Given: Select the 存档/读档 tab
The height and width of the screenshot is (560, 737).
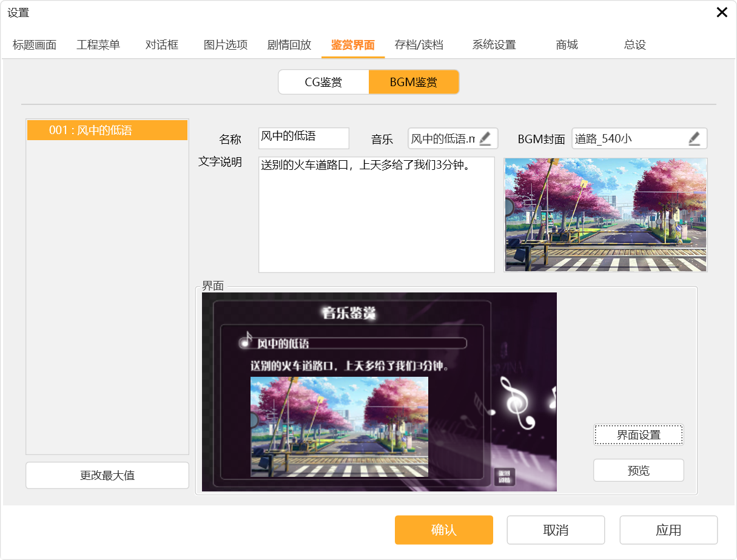Looking at the screenshot, I should (x=419, y=45).
